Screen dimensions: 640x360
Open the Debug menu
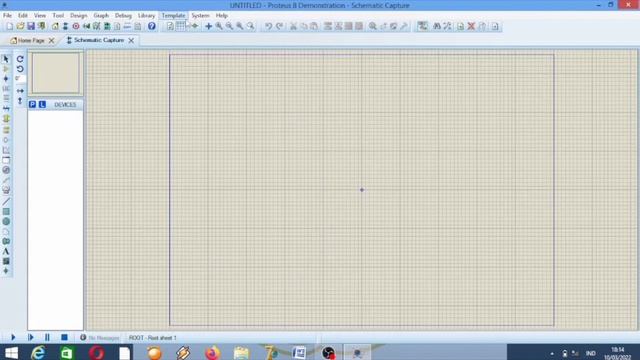[x=123, y=16]
